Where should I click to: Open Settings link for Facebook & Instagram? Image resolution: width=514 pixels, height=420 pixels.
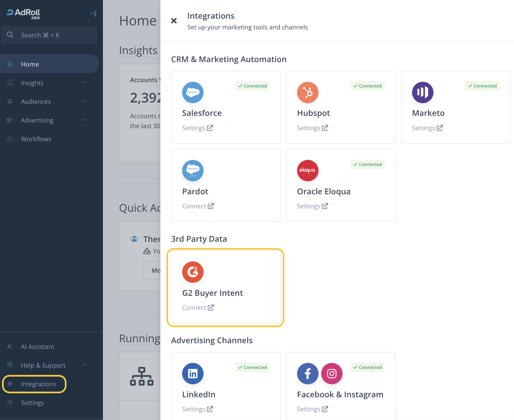coord(312,409)
